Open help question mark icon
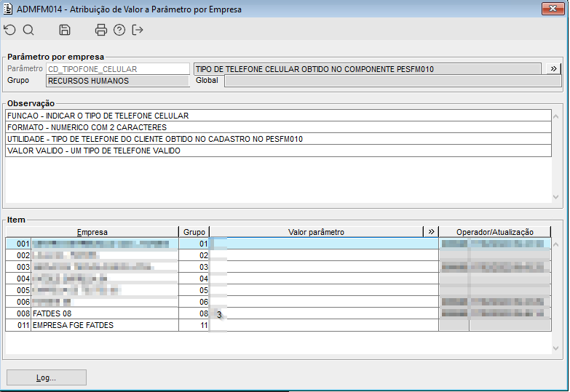The width and height of the screenshot is (570, 392). coord(119,30)
